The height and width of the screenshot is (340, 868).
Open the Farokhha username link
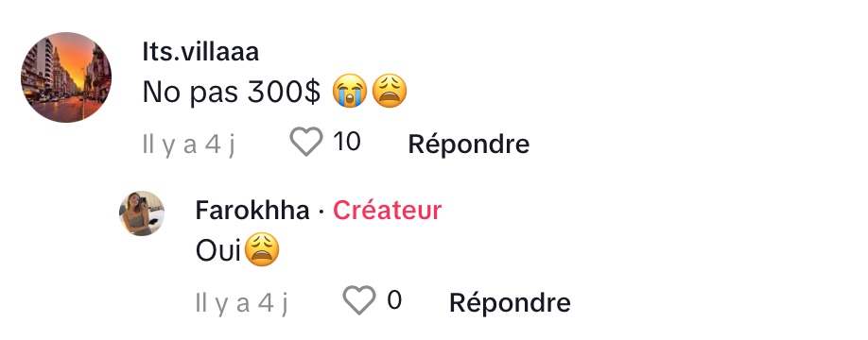[x=252, y=211]
